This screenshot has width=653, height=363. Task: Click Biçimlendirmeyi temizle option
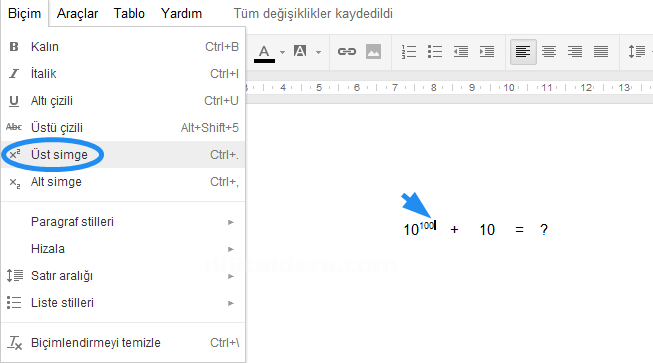[x=123, y=343]
